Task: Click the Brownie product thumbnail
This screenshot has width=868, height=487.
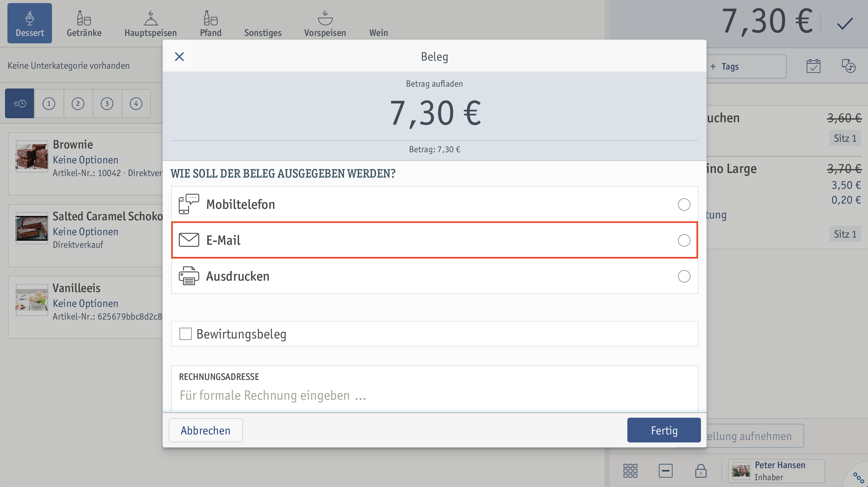Action: click(x=32, y=156)
